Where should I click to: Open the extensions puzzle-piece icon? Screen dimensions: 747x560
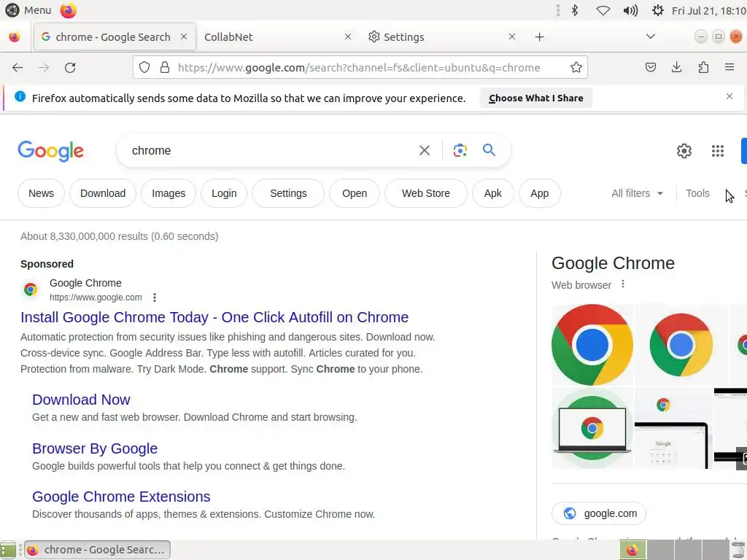click(703, 68)
